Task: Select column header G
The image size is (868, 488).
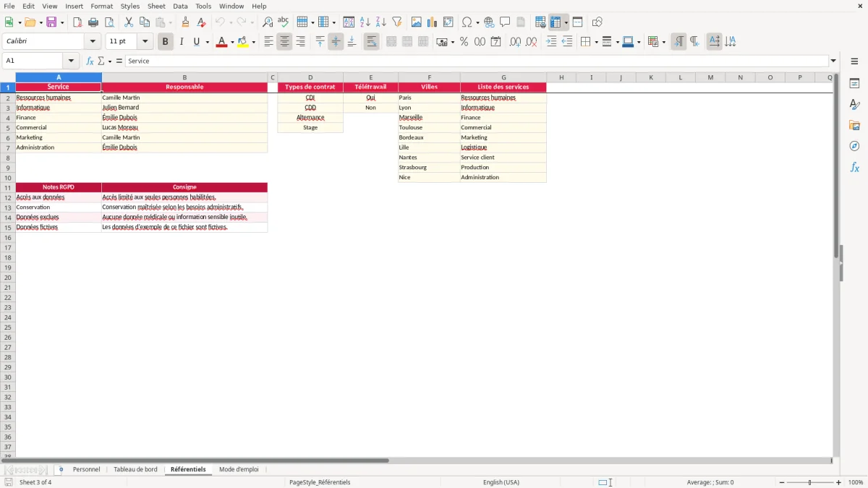Action: tap(503, 77)
